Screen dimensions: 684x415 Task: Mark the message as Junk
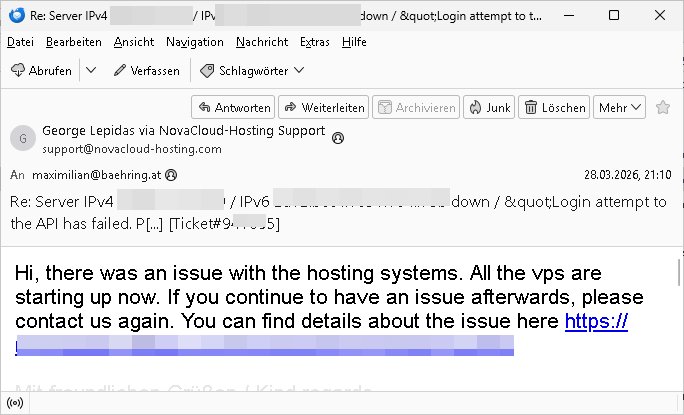(487, 107)
